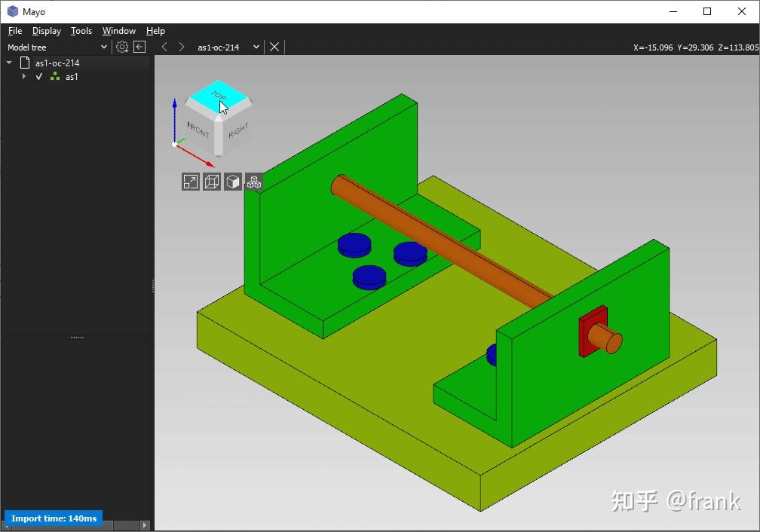
Task: Go to previous document arrow
Action: pyautogui.click(x=164, y=47)
